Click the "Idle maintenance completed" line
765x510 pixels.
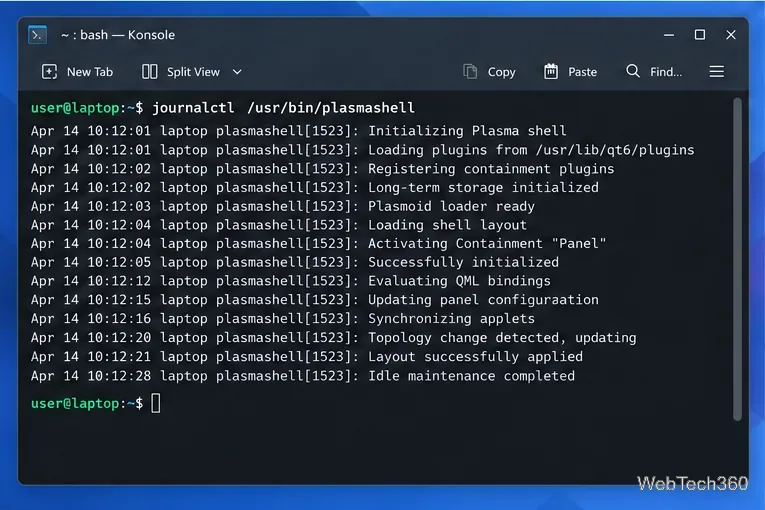pyautogui.click(x=303, y=376)
